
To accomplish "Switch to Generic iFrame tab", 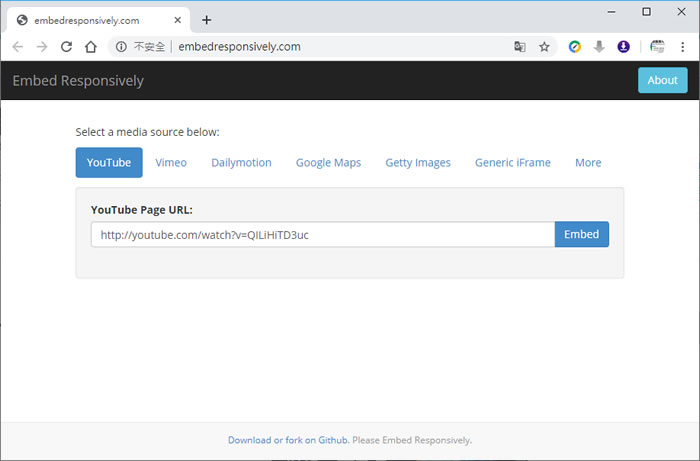I will click(x=512, y=162).
